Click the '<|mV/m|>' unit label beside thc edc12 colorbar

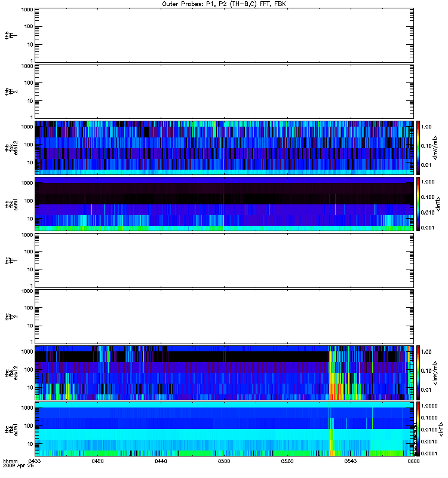coord(435,373)
